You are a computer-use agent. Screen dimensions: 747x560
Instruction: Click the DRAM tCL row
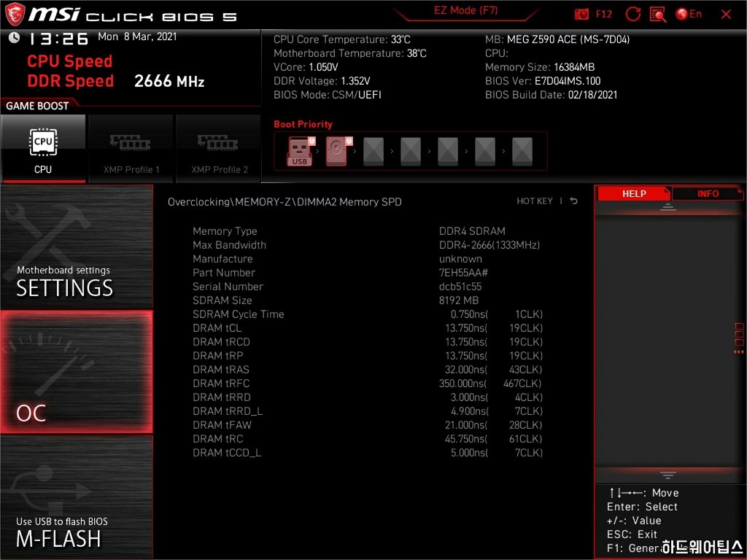(368, 327)
